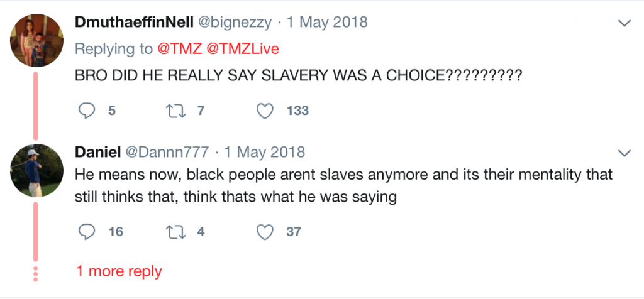Retweet DmuthaeffinNell's tweet
The image size is (644, 299).
[176, 111]
